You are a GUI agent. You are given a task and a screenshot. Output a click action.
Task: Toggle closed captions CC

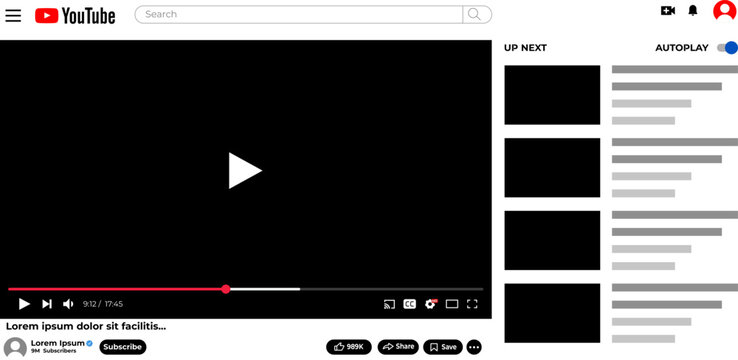click(x=409, y=304)
